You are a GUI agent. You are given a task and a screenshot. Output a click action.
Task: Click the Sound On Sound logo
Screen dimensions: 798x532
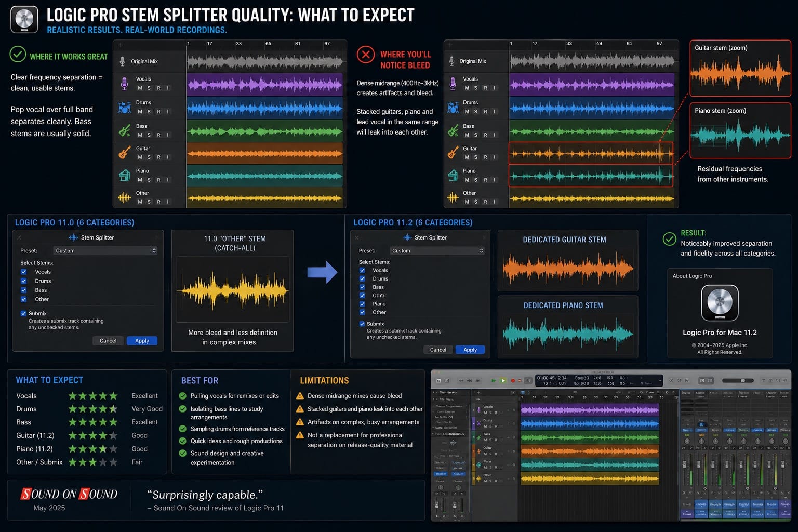(x=69, y=494)
